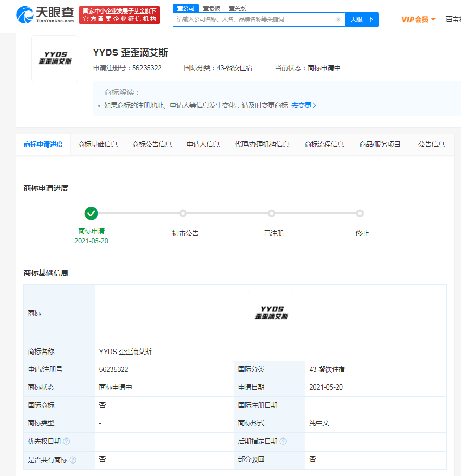This screenshot has width=461, height=476.
Task: Click the 初审公告 progress circle
Action: tap(183, 214)
